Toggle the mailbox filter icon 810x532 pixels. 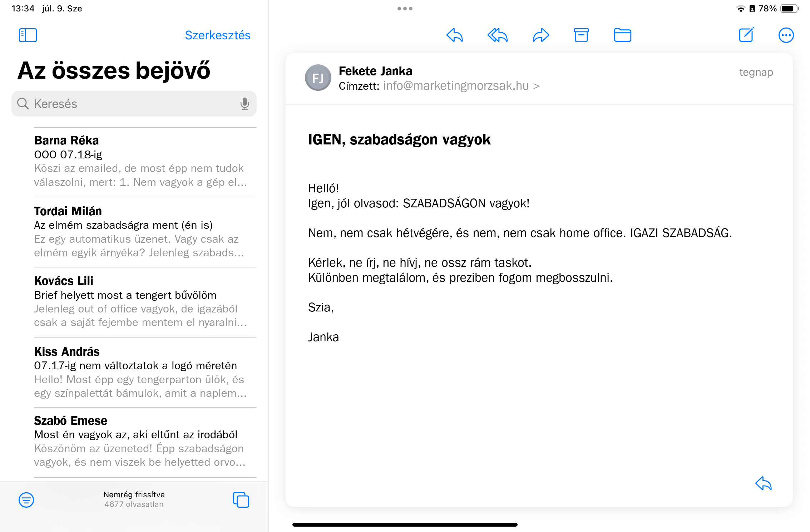click(26, 499)
